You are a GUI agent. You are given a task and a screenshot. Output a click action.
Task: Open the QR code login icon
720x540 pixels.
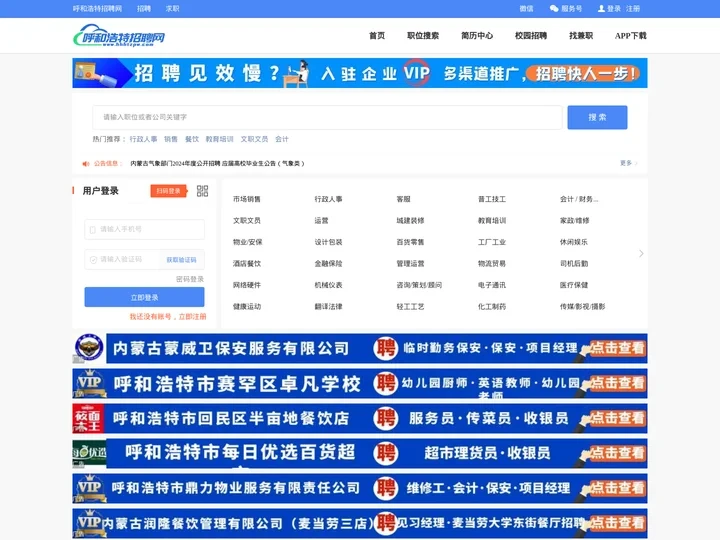point(202,191)
